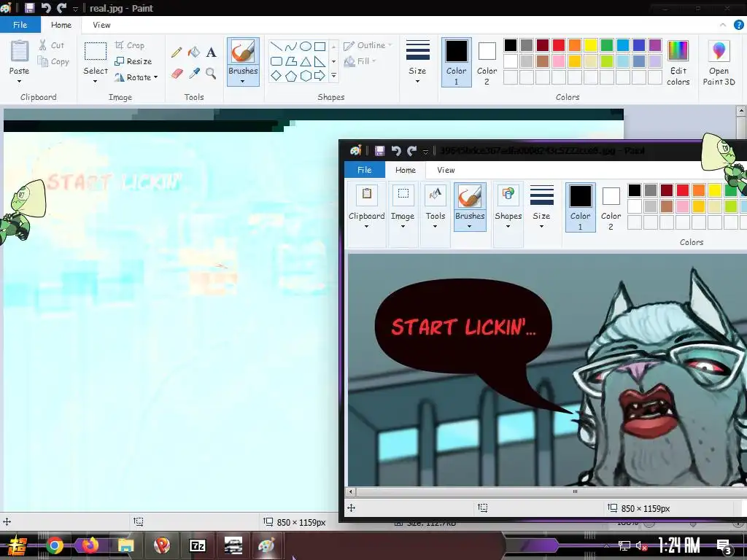Click the Crop button
Image resolution: width=747 pixels, height=560 pixels.
click(130, 45)
